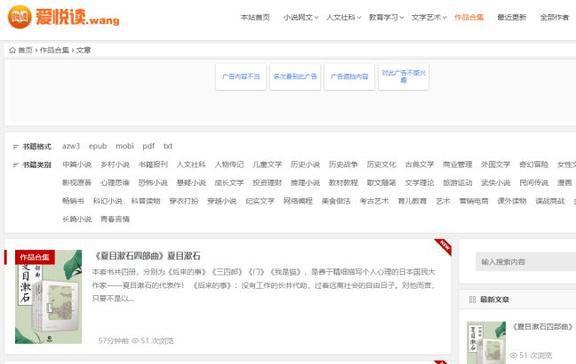Select the 中篇小说 category
The image size is (576, 364).
[77, 165]
